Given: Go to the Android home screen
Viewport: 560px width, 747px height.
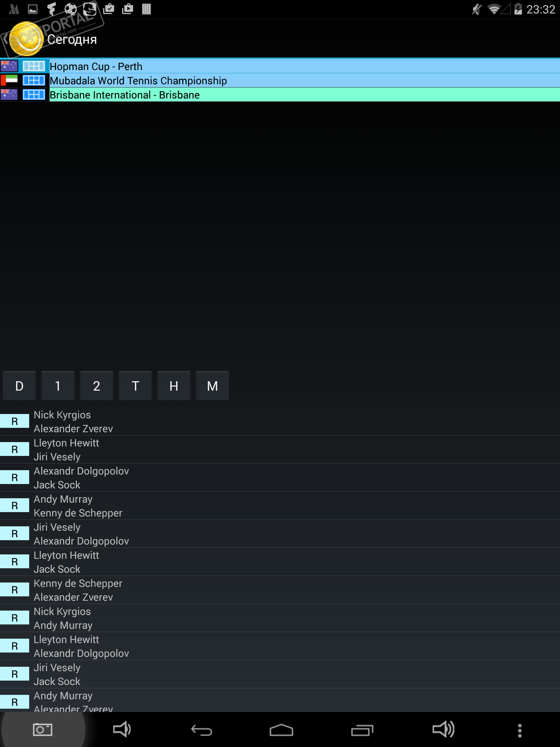Looking at the screenshot, I should click(x=281, y=730).
